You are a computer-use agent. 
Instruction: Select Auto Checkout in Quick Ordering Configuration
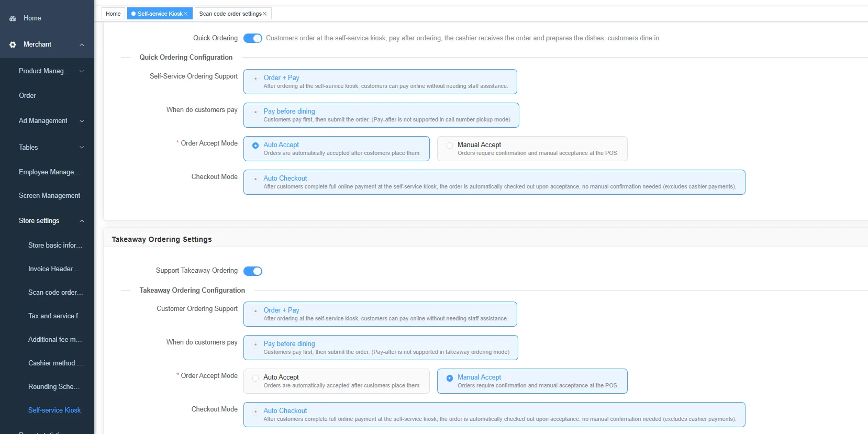pos(494,182)
